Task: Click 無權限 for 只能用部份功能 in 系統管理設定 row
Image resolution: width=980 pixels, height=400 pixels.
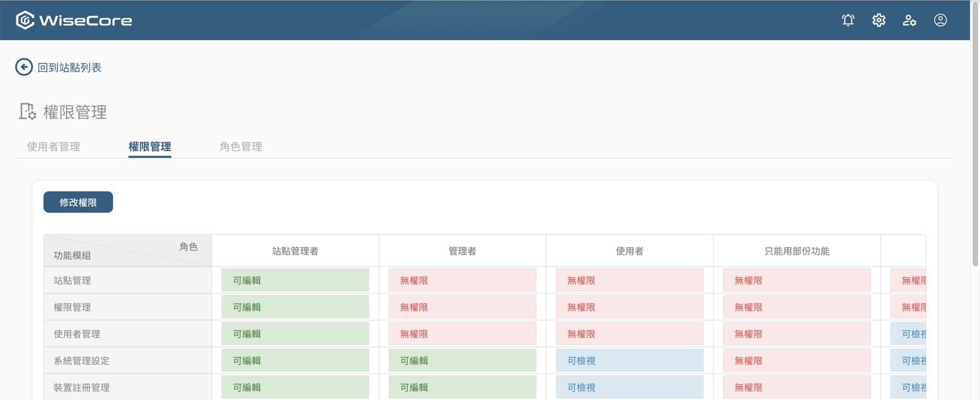Action: coord(797,361)
